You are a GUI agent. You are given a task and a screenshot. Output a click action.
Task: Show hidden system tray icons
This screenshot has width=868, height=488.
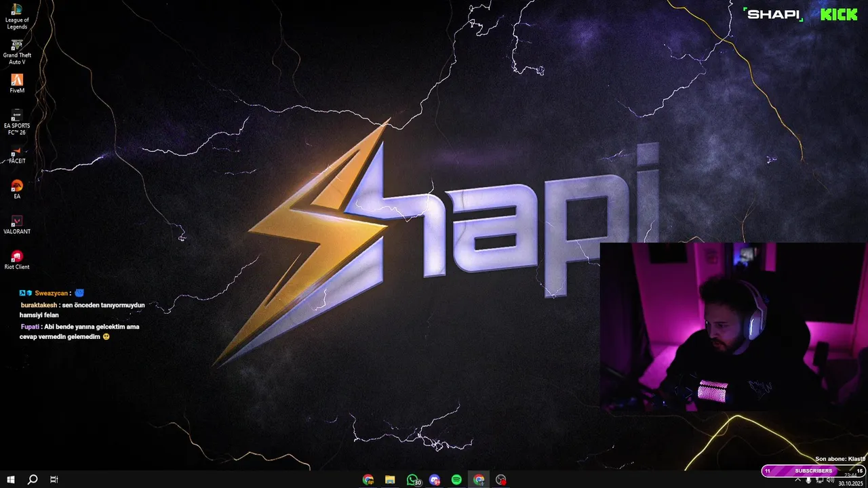coord(797,480)
